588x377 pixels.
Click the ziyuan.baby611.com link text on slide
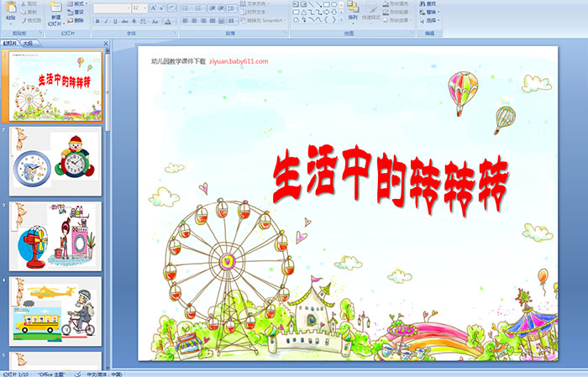click(239, 61)
